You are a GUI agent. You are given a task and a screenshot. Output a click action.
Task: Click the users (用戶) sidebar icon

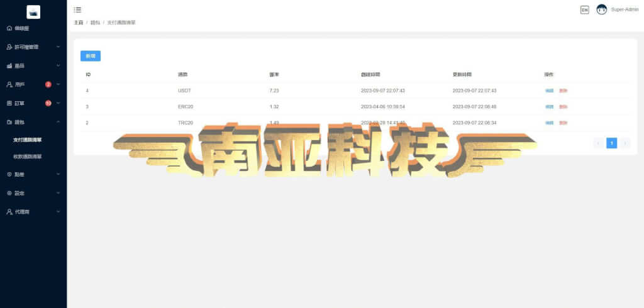[x=9, y=85]
